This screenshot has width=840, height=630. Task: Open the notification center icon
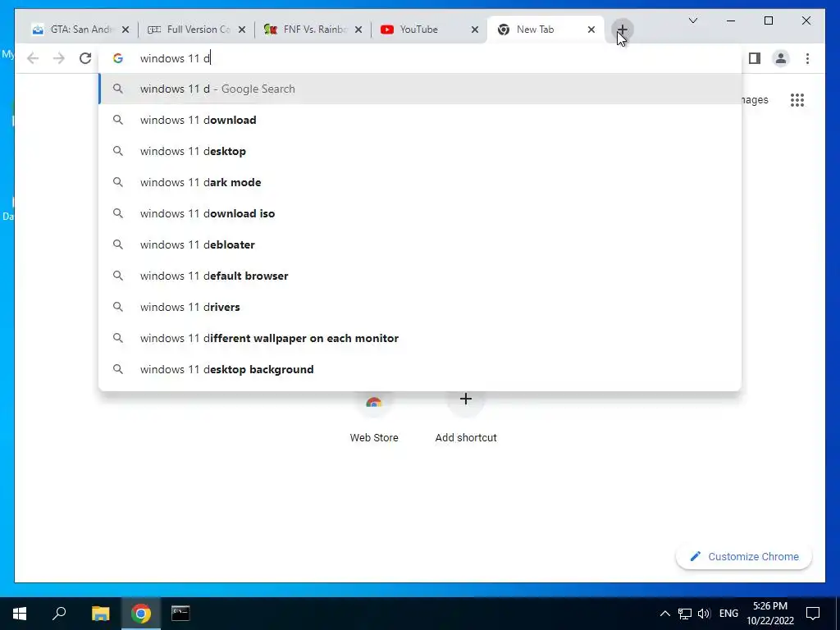pyautogui.click(x=813, y=614)
